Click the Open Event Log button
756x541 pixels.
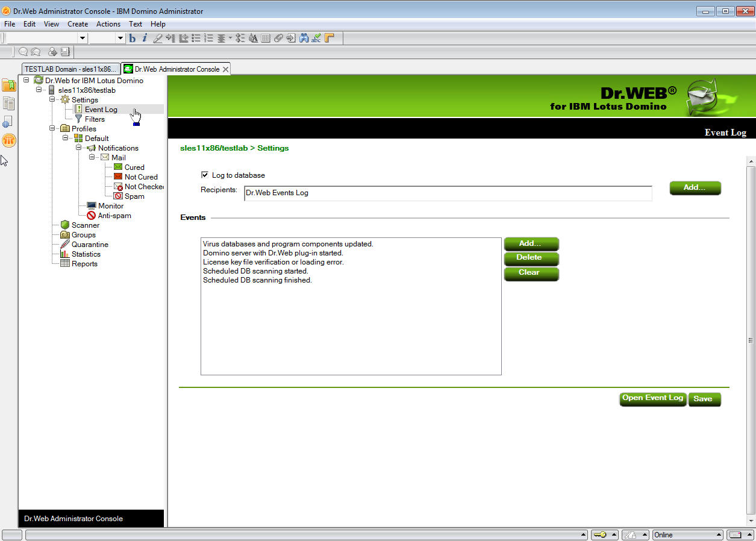653,399
